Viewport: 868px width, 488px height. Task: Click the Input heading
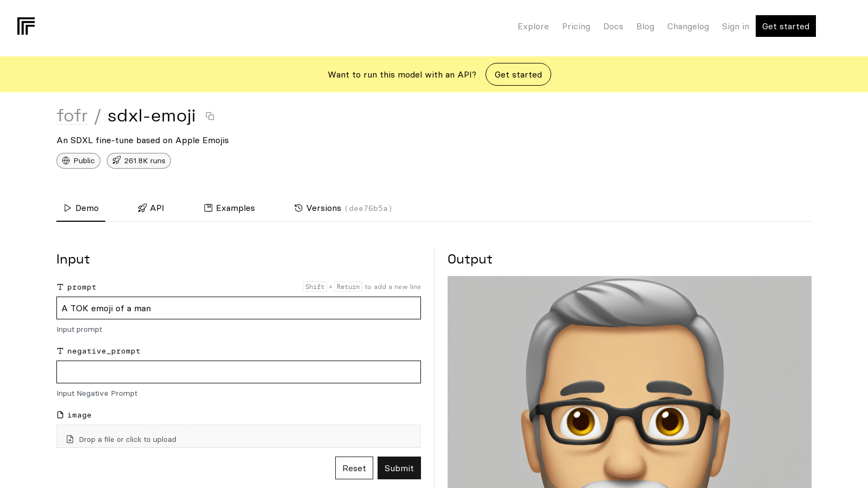[73, 259]
